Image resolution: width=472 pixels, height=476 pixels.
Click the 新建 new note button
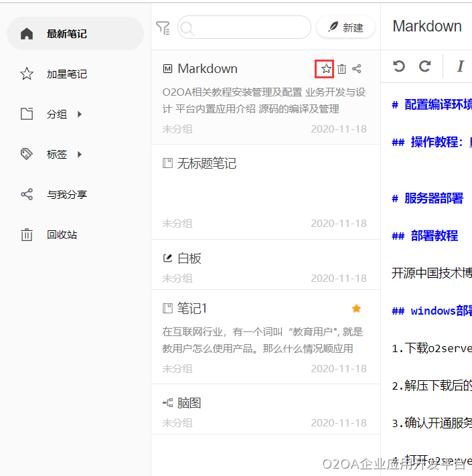(345, 27)
